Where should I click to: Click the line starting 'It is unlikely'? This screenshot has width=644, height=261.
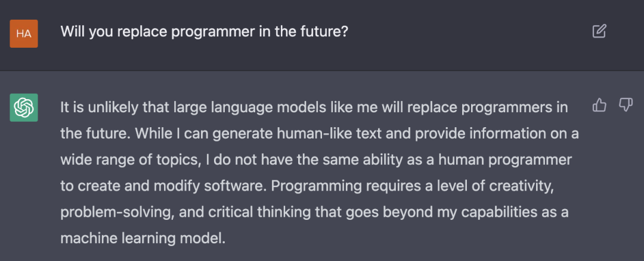pos(314,108)
